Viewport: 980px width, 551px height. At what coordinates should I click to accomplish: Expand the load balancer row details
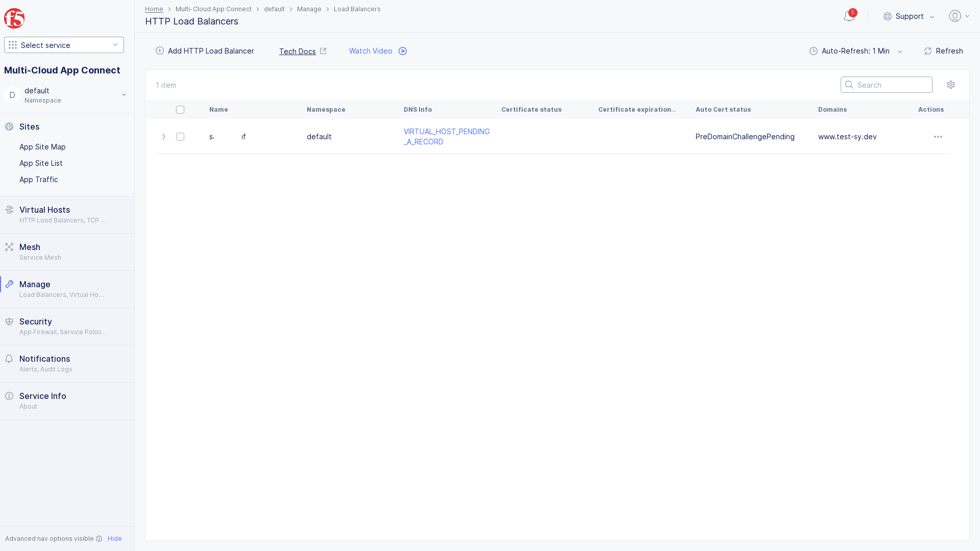pos(163,137)
